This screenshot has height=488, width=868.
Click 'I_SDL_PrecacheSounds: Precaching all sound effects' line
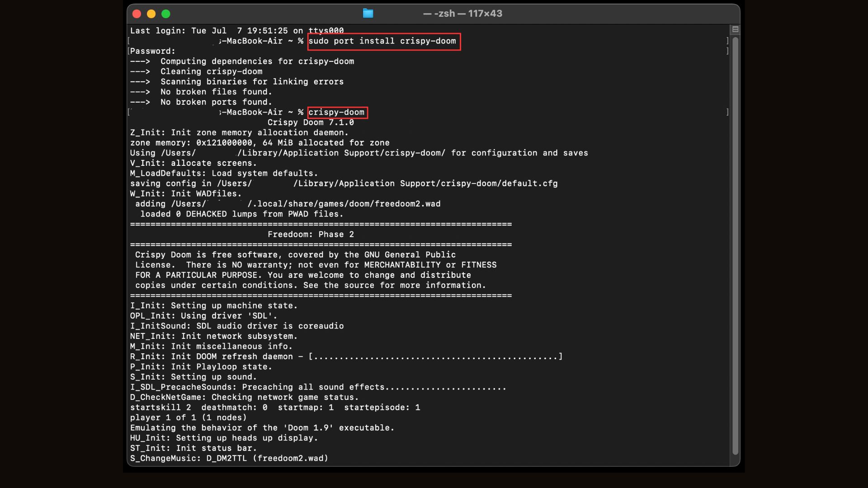[x=318, y=387]
